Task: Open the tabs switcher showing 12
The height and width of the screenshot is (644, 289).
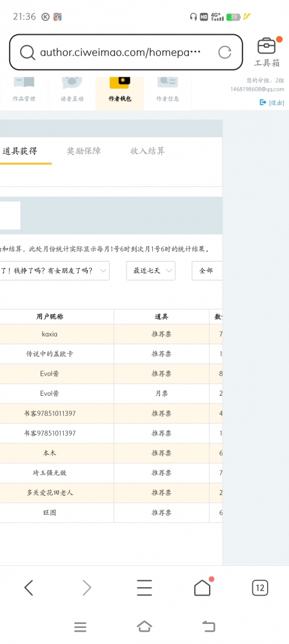Action: click(260, 588)
